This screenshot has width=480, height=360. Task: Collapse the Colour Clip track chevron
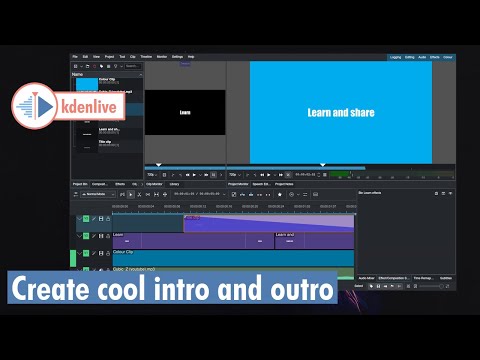tap(79, 253)
